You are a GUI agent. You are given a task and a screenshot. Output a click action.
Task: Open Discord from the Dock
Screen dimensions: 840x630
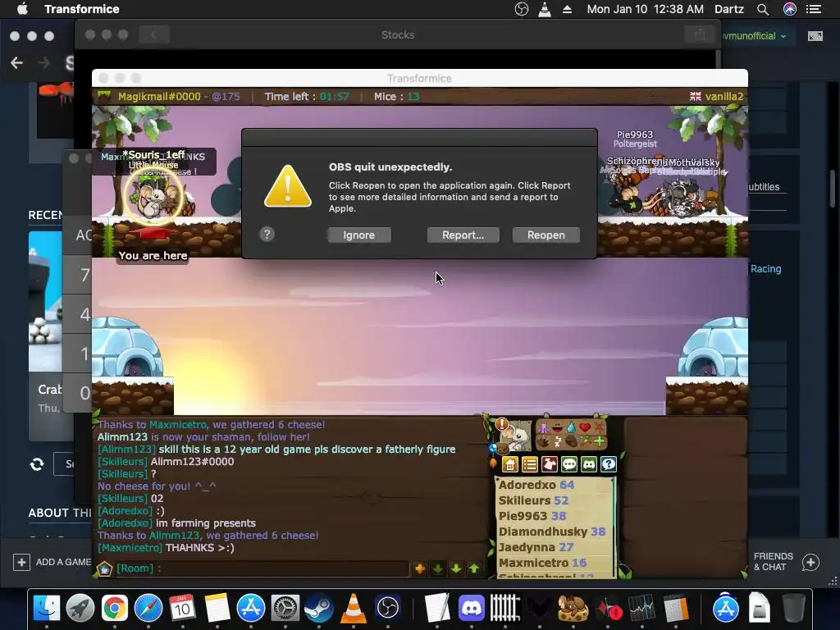(472, 608)
